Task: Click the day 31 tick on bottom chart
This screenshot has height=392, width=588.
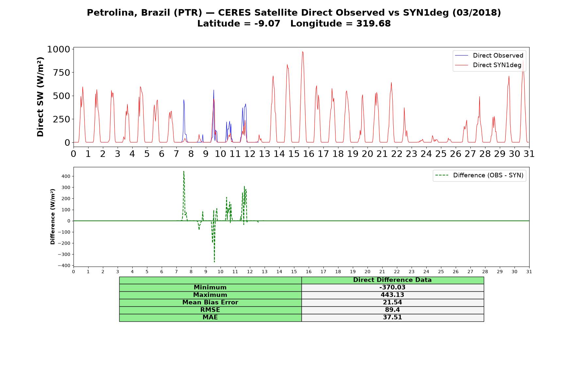Action: coord(529,271)
